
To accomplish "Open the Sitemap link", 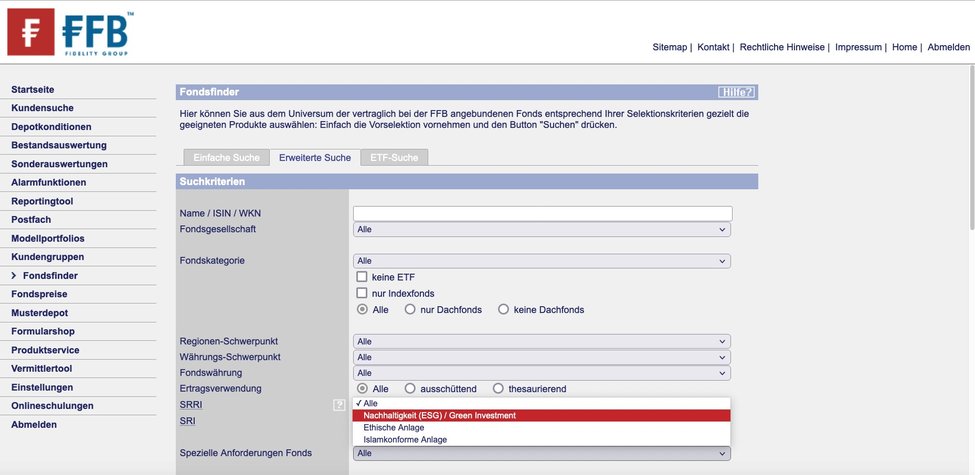I will 670,47.
